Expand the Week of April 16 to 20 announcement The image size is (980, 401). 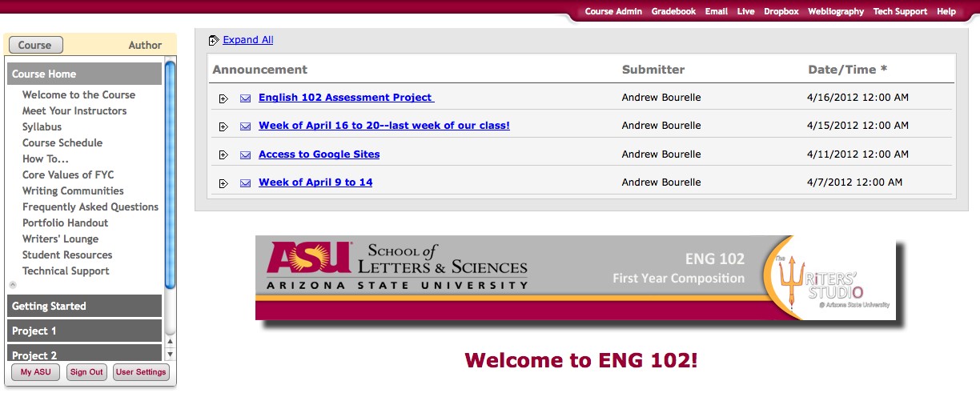pyautogui.click(x=223, y=126)
